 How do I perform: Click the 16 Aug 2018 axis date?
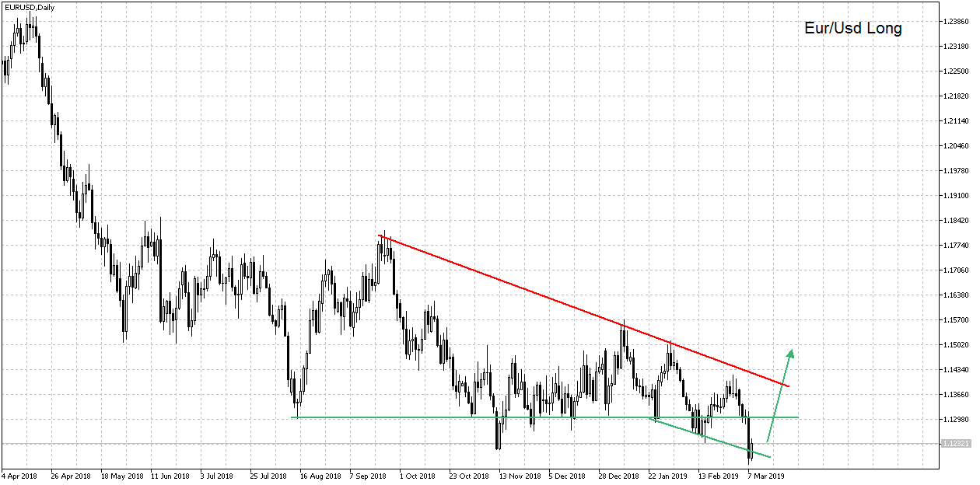click(320, 475)
